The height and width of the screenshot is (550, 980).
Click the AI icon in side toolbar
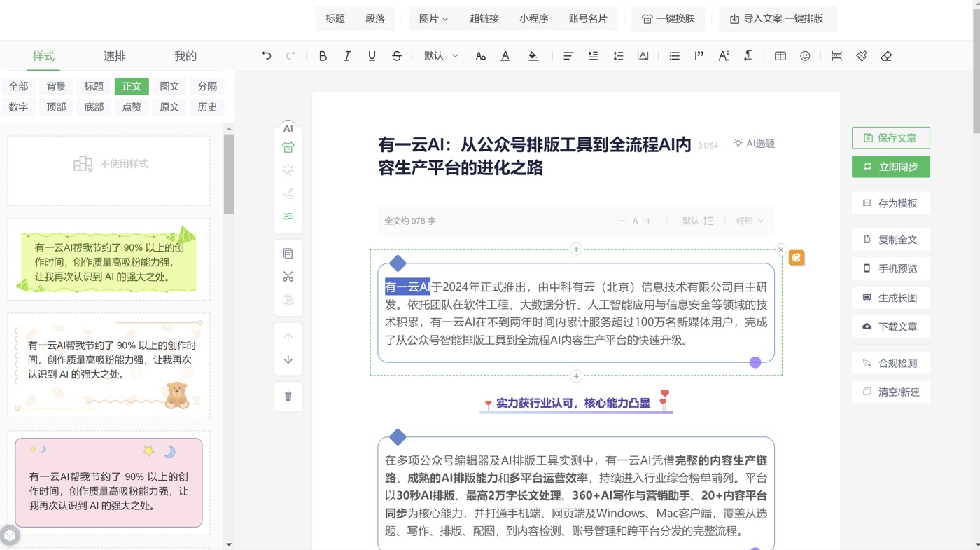click(288, 128)
